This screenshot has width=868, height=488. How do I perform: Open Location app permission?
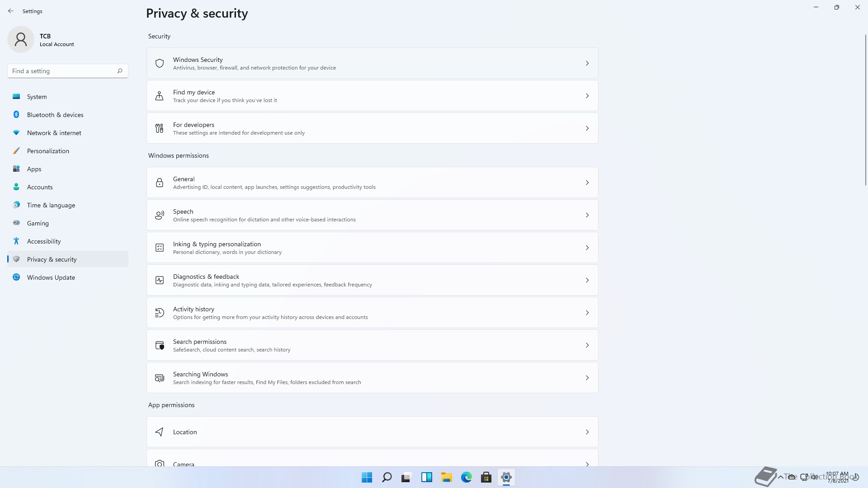373,432
